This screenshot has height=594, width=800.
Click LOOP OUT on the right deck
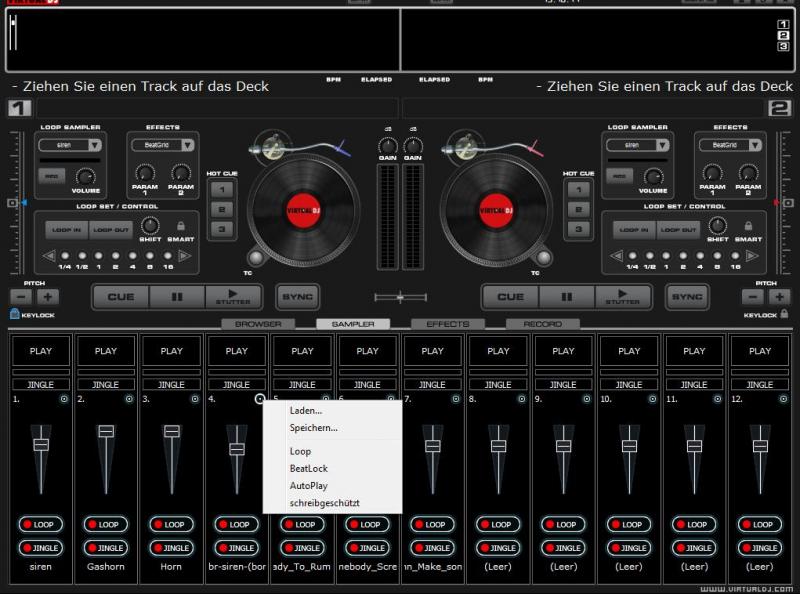coord(678,230)
